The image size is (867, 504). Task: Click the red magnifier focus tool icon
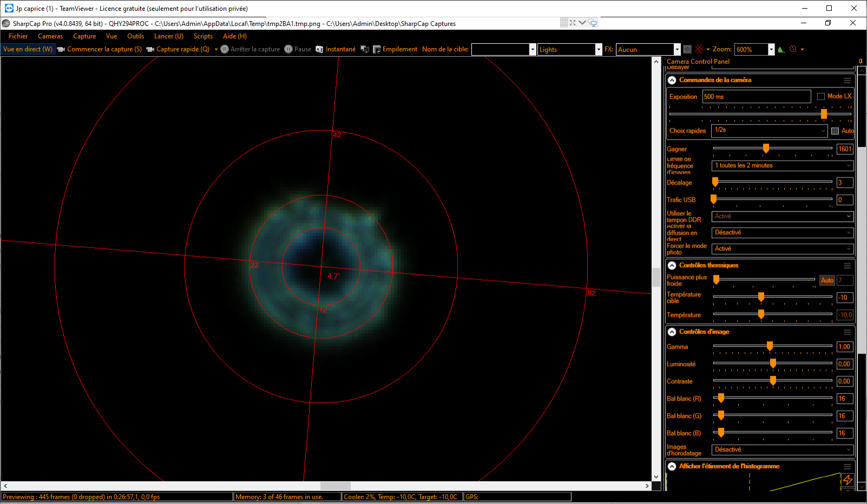pos(793,49)
